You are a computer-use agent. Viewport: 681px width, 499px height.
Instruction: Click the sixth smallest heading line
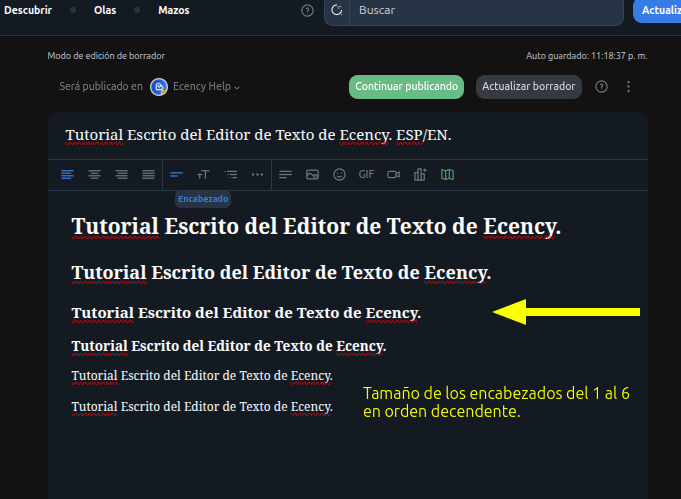pyautogui.click(x=202, y=407)
